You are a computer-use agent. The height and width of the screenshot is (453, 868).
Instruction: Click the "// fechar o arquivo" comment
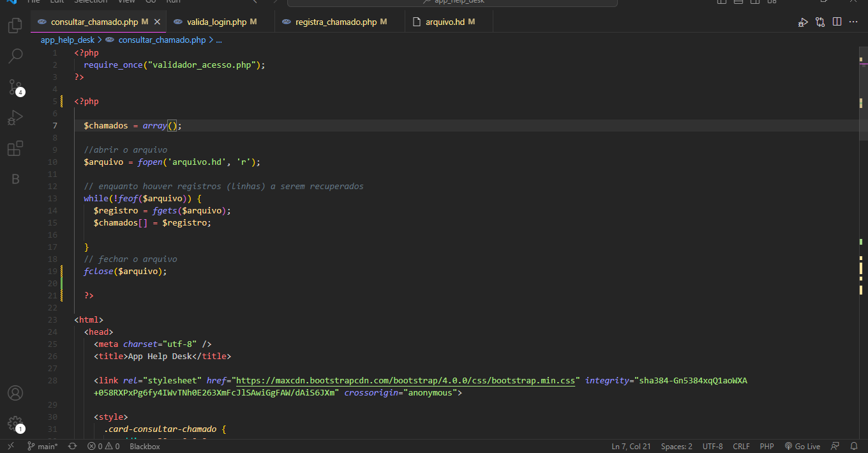[130, 259]
